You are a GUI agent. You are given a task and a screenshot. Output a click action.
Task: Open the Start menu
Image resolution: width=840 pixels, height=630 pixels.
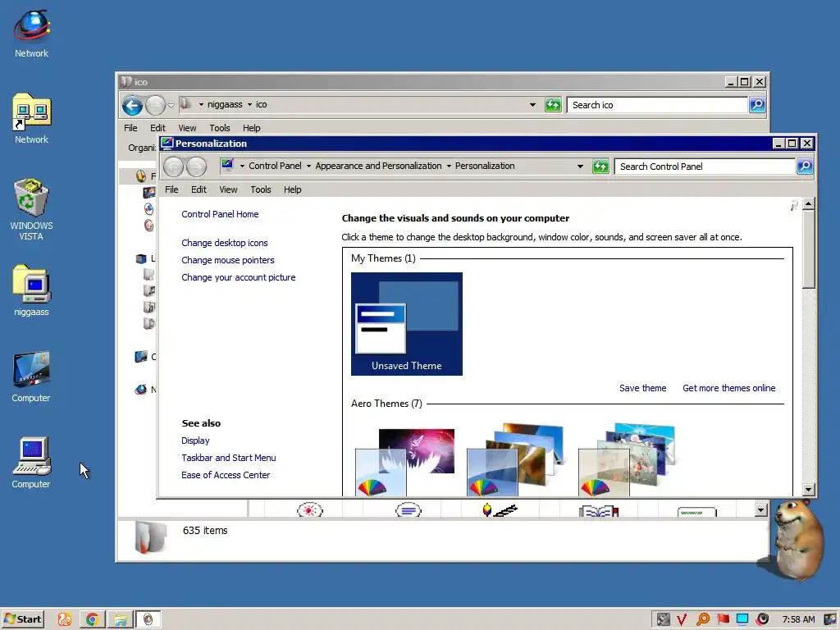22,619
